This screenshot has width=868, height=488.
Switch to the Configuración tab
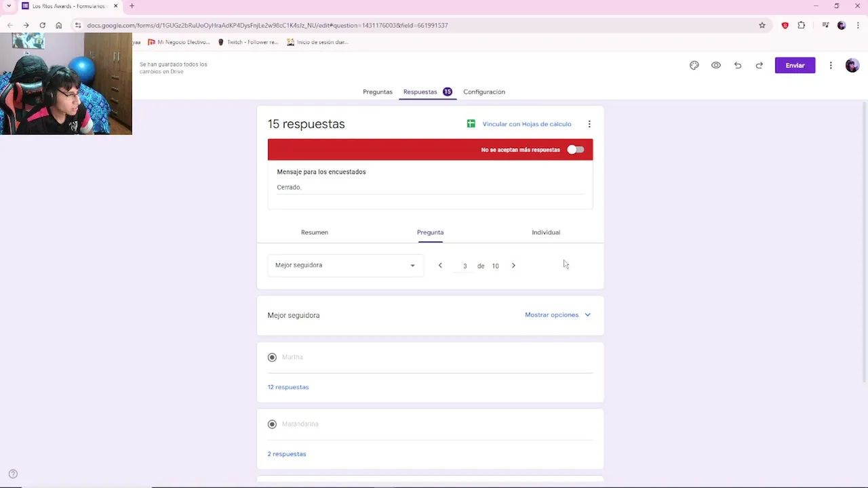click(x=484, y=91)
